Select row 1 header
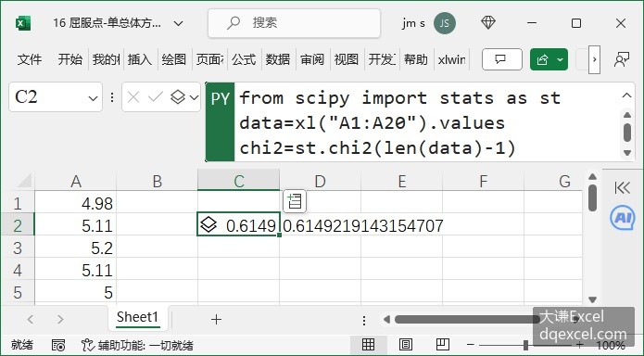This screenshot has width=644, height=356. coord(18,203)
